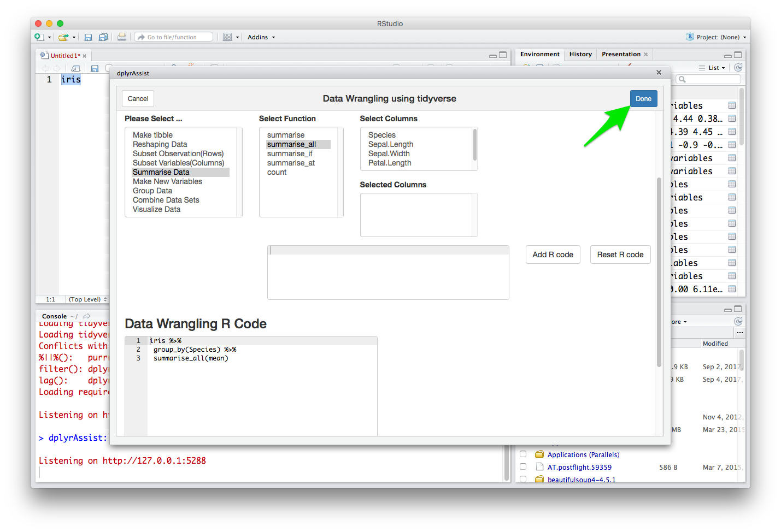Click the ellipsis path button in Files pane
This screenshot has height=532, width=781.
pos(739,333)
